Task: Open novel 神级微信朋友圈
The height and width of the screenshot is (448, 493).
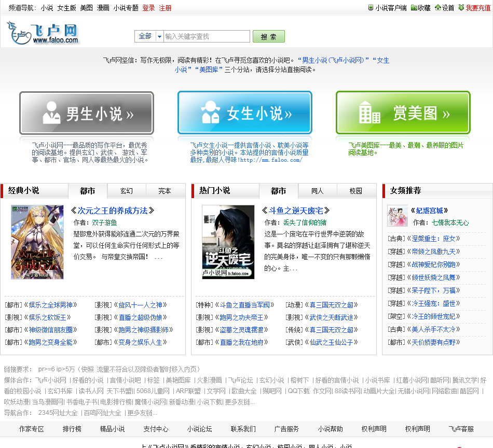Action: [51, 330]
